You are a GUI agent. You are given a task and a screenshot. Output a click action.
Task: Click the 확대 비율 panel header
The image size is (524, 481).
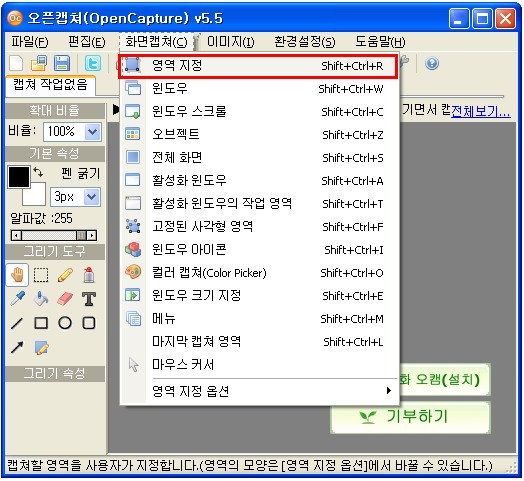tap(55, 111)
